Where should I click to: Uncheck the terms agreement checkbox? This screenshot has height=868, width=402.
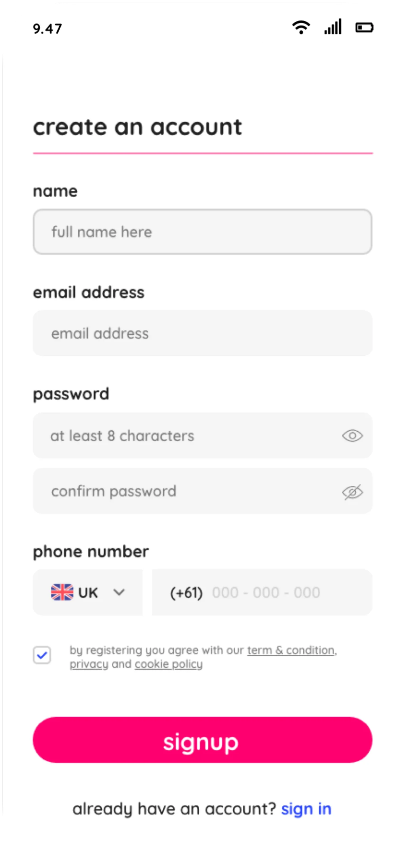click(x=42, y=655)
